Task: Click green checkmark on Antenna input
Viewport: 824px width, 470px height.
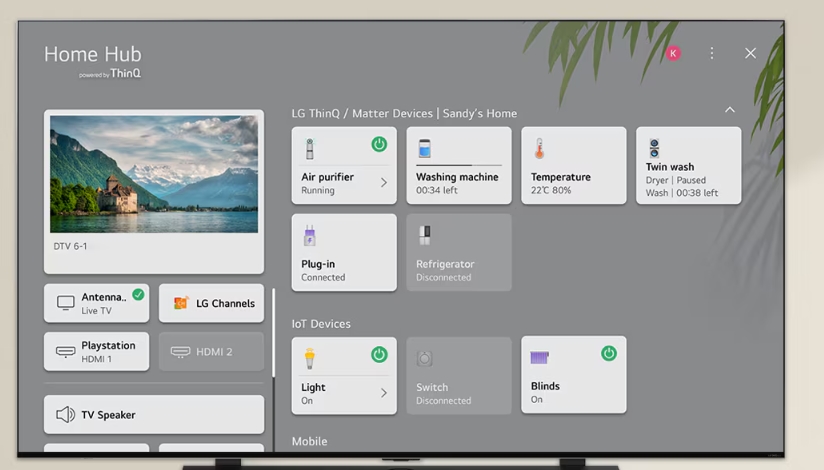Action: pyautogui.click(x=138, y=295)
